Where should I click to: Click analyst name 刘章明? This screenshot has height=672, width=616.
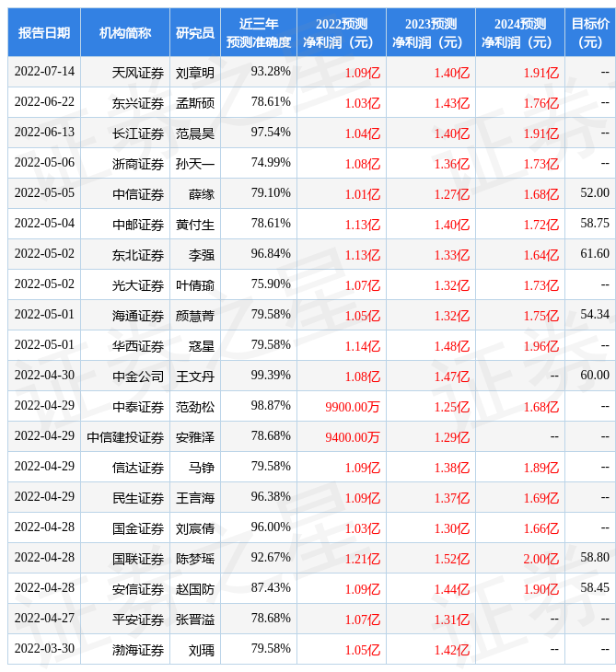pos(195,73)
